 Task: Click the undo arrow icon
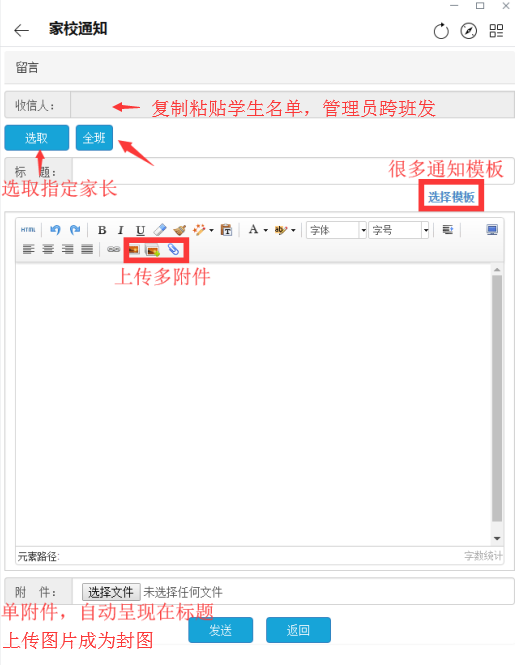pyautogui.click(x=55, y=230)
